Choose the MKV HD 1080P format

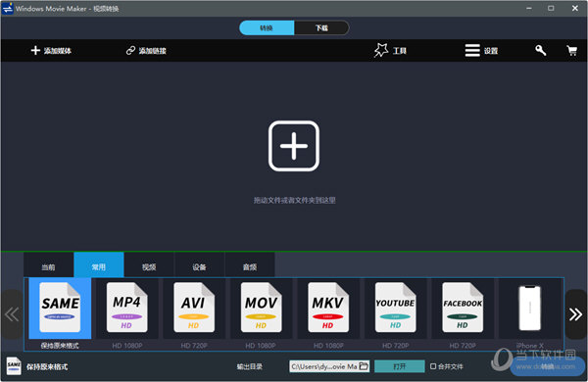pyautogui.click(x=328, y=308)
